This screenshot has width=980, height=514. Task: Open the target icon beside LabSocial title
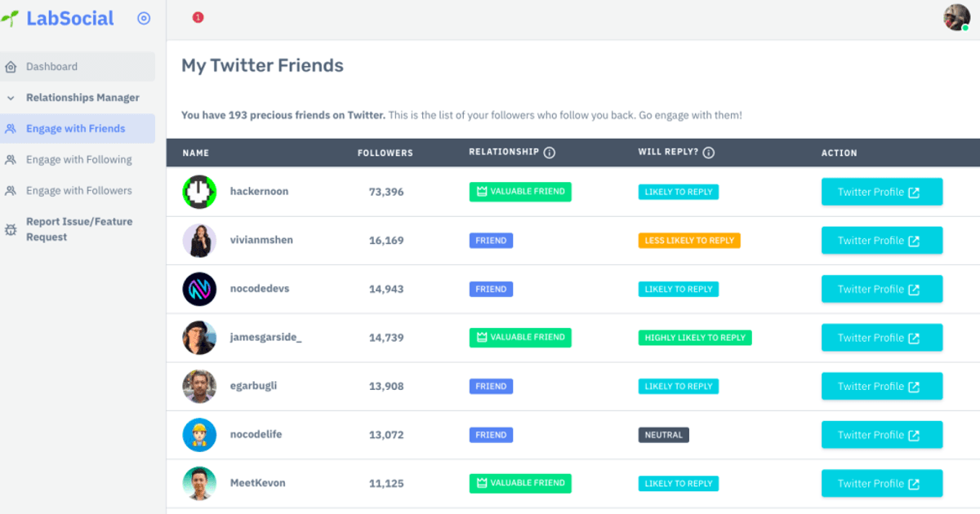[x=143, y=18]
